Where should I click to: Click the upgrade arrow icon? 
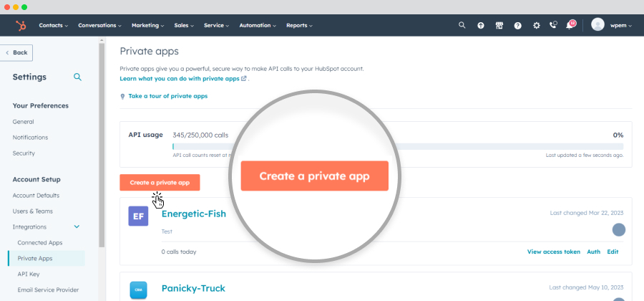point(481,26)
